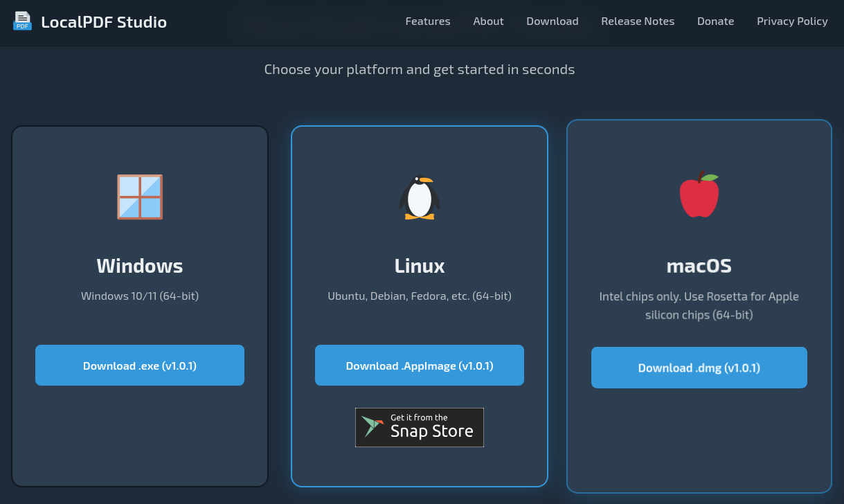Viewport: 844px width, 504px height.
Task: Download the macOS .dmg installer
Action: tap(699, 368)
